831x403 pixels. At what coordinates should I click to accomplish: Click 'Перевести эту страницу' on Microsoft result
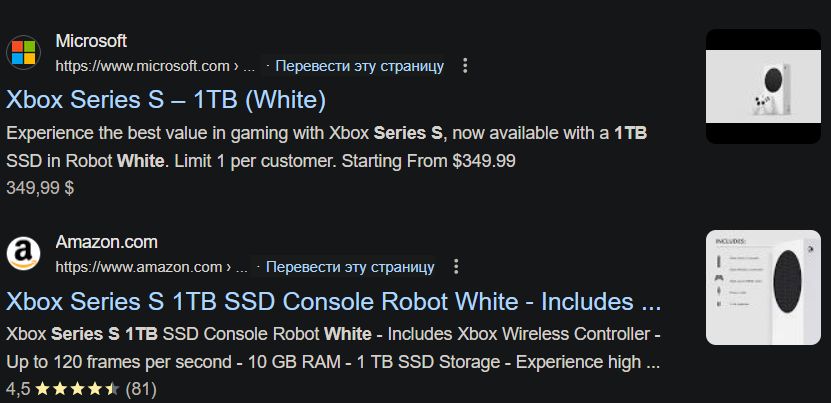(x=359, y=66)
